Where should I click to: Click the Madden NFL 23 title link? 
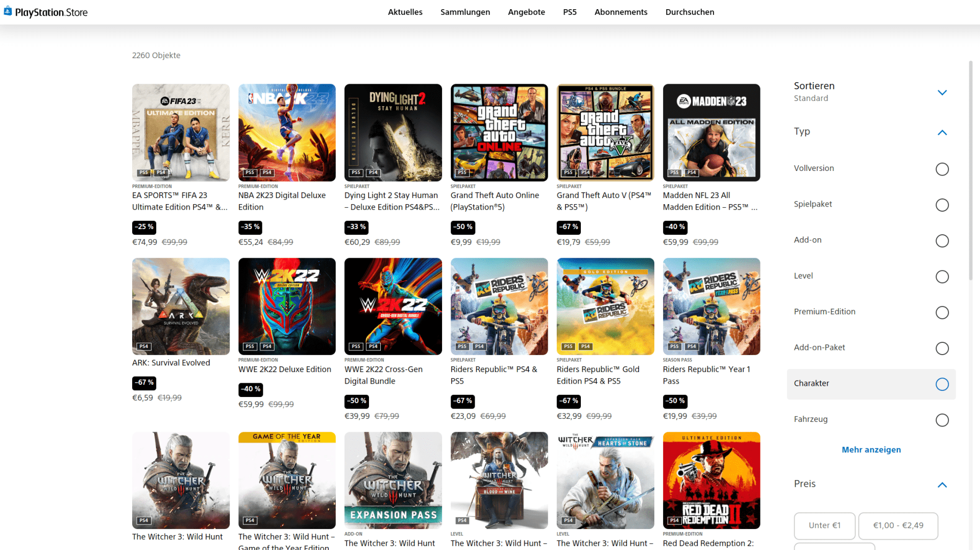point(710,201)
